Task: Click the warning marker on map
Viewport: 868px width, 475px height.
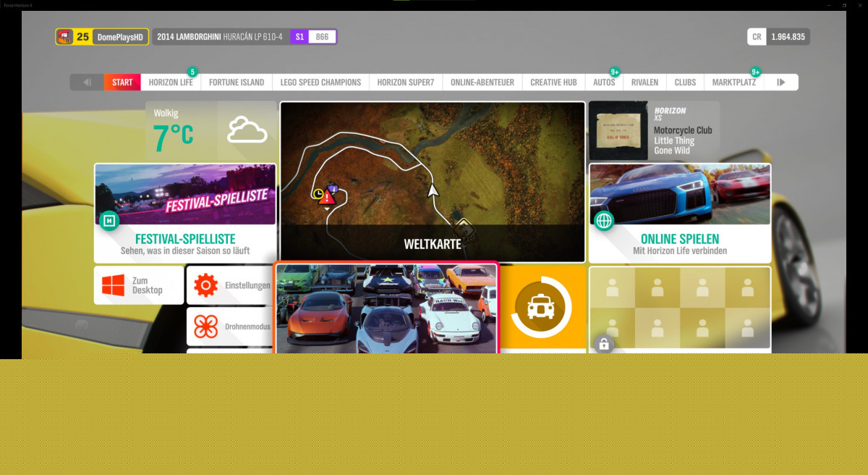Action: pos(327,197)
